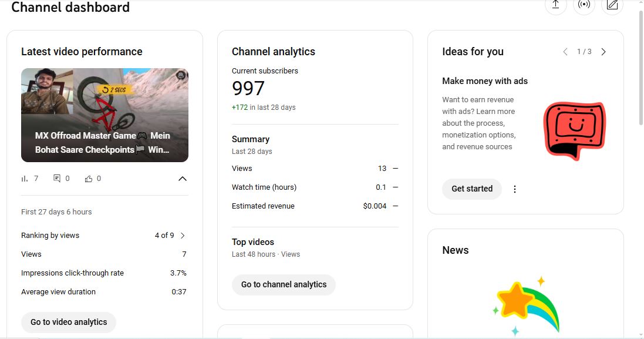
Task: Click the '4 of 9' ranking value
Action: point(164,236)
